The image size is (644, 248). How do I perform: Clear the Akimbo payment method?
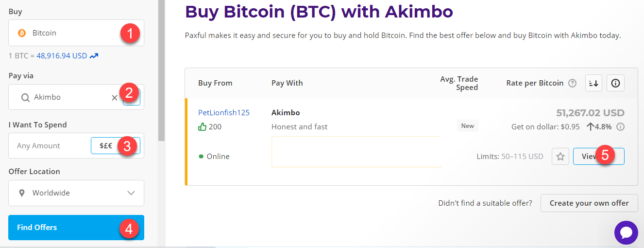click(115, 97)
